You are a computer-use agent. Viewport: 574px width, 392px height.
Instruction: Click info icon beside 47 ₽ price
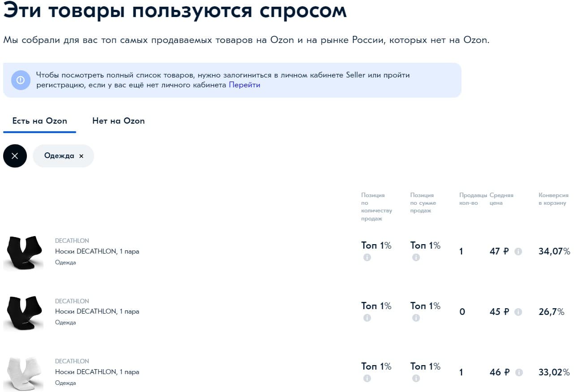tap(518, 252)
